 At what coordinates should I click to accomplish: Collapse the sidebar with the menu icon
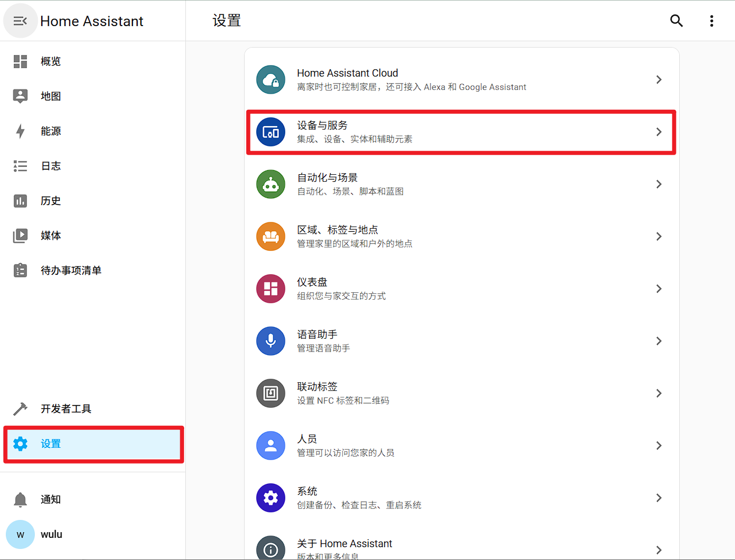click(20, 21)
